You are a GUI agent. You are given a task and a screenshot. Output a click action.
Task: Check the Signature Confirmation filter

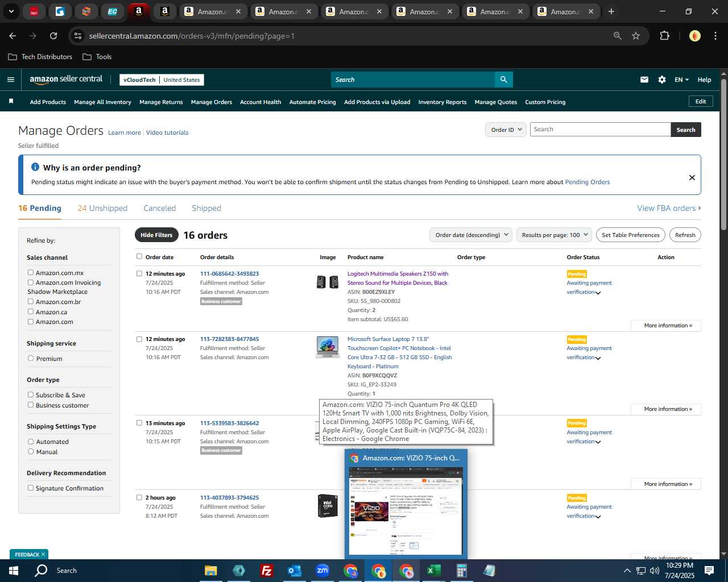[31, 488]
